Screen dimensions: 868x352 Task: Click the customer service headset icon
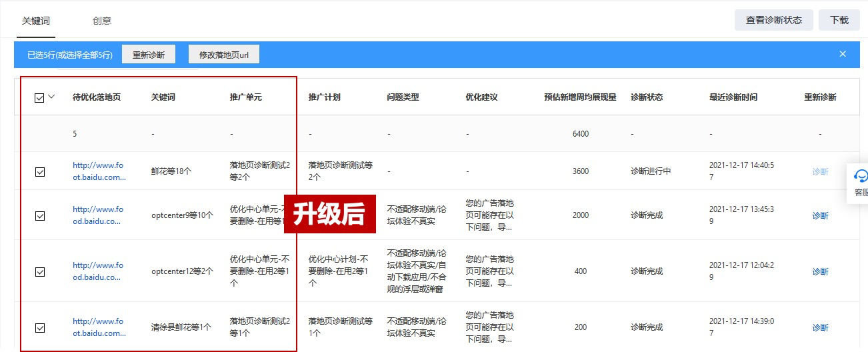pyautogui.click(x=861, y=176)
